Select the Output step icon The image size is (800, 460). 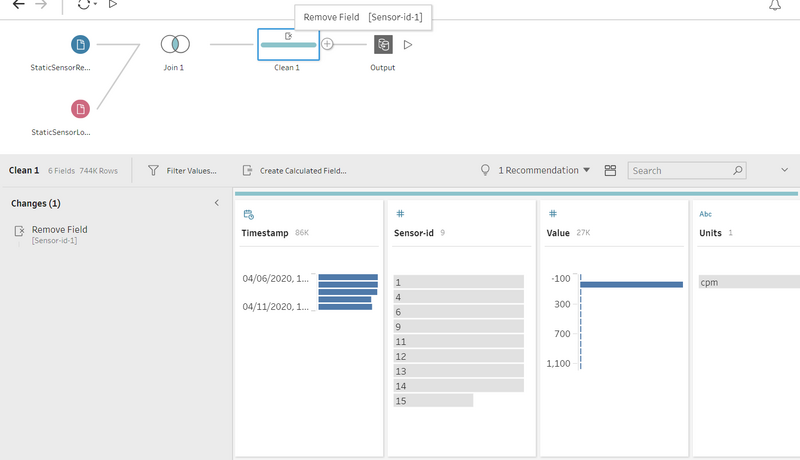click(383, 45)
